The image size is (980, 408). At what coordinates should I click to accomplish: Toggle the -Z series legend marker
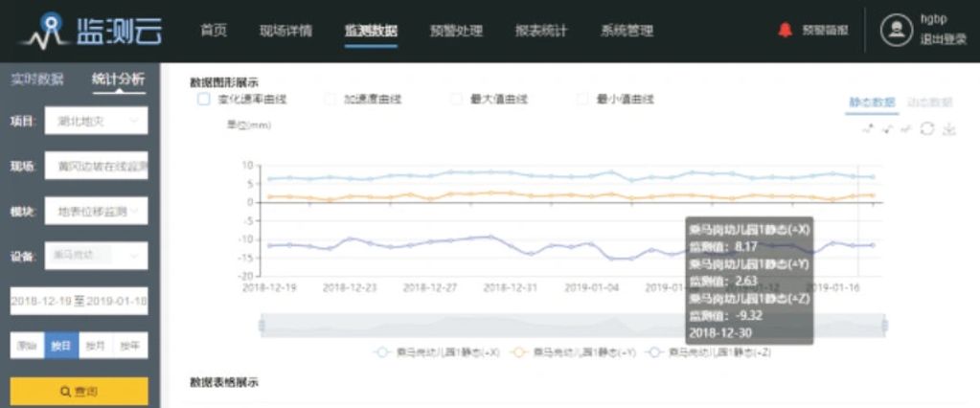(x=653, y=352)
